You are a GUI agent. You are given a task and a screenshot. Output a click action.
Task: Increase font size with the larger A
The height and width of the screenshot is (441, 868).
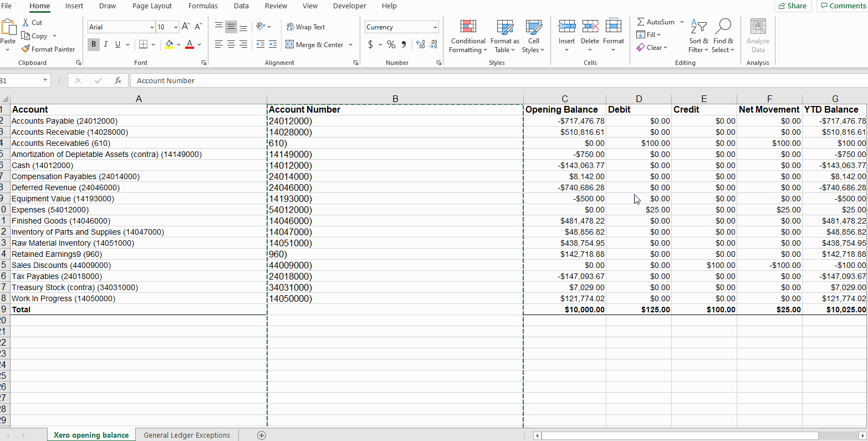pyautogui.click(x=186, y=27)
